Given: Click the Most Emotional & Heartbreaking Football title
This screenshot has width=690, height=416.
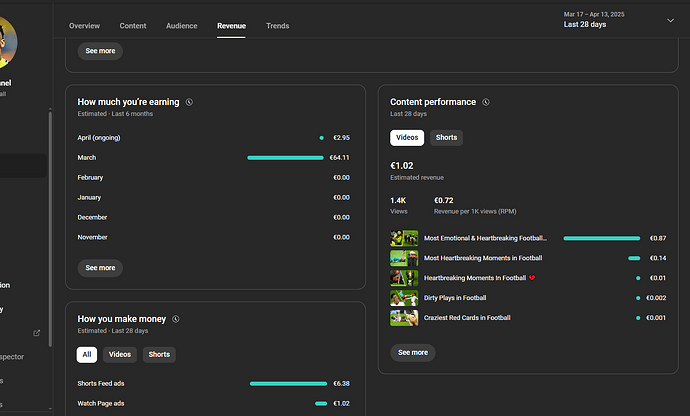Looking at the screenshot, I should coord(485,238).
